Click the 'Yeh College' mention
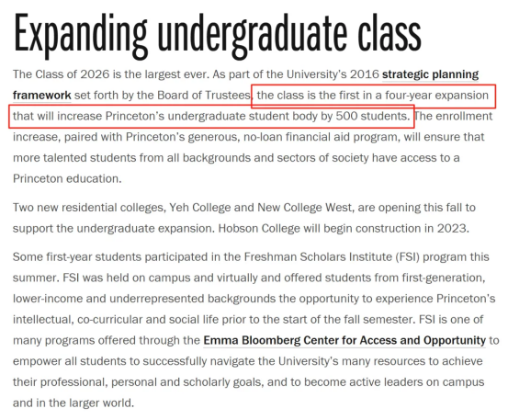 pyautogui.click(x=199, y=208)
